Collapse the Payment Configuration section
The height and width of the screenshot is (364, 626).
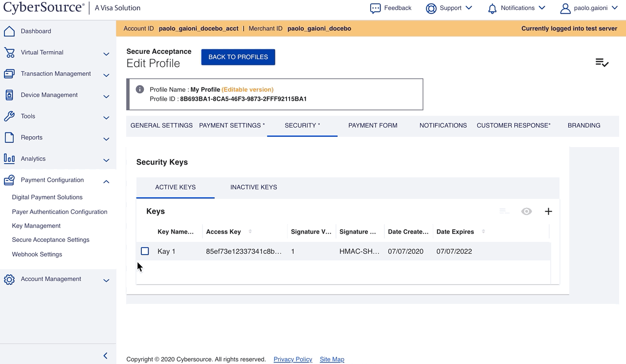[x=106, y=182]
